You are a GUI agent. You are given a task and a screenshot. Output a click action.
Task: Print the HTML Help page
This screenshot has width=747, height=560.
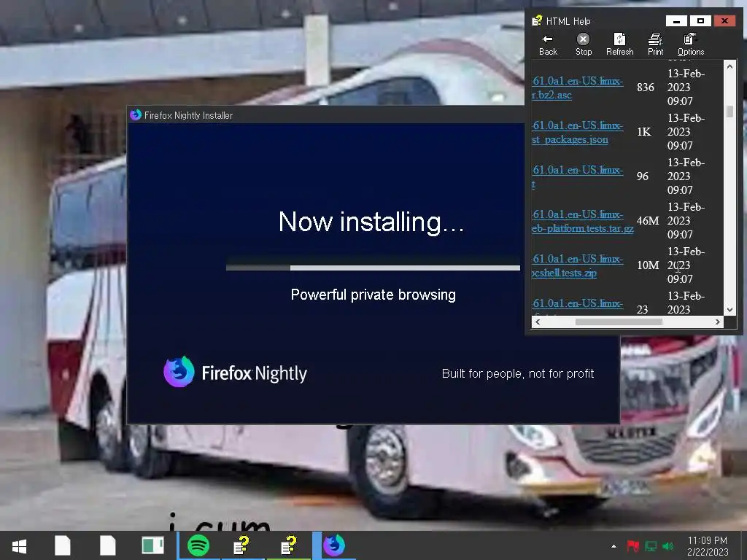[x=655, y=44]
